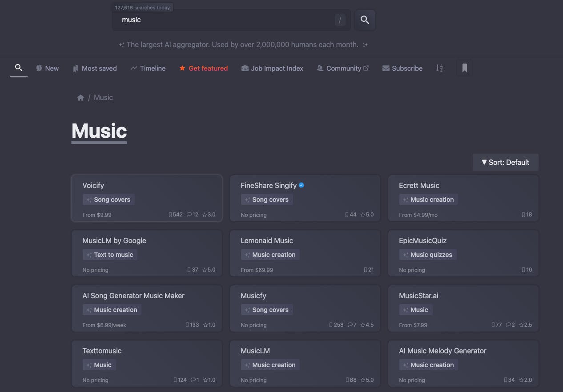This screenshot has width=563, height=392.
Task: Click bookmark icon on Ecrett Music card
Action: (x=523, y=215)
